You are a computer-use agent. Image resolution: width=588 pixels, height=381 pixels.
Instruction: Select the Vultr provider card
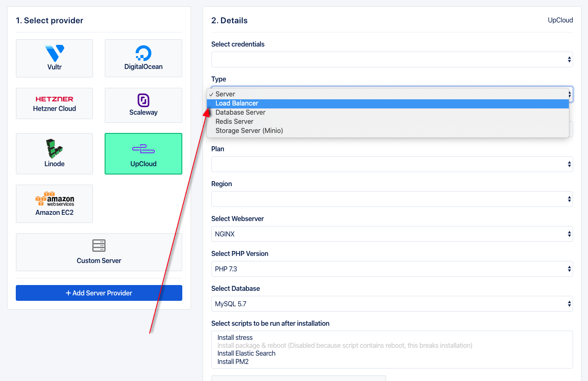coord(54,58)
